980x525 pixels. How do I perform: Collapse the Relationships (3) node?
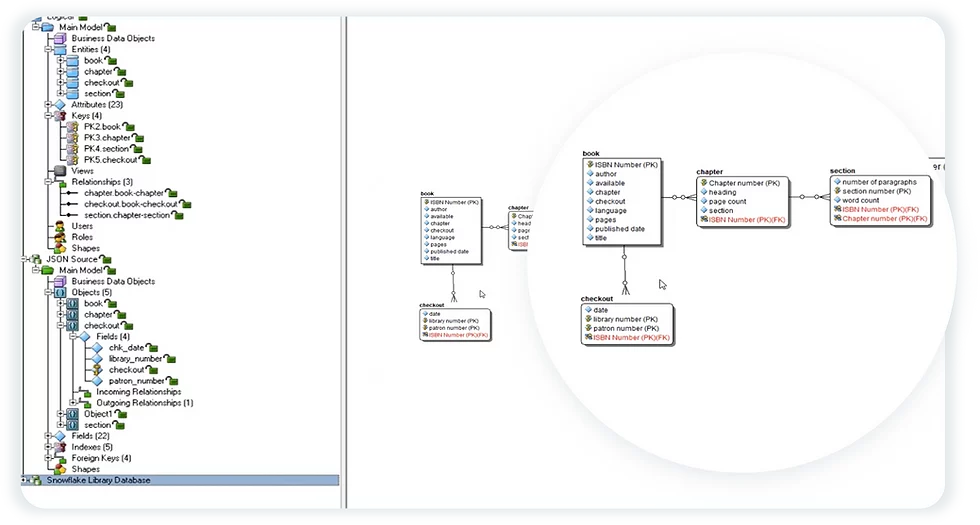(x=48, y=182)
